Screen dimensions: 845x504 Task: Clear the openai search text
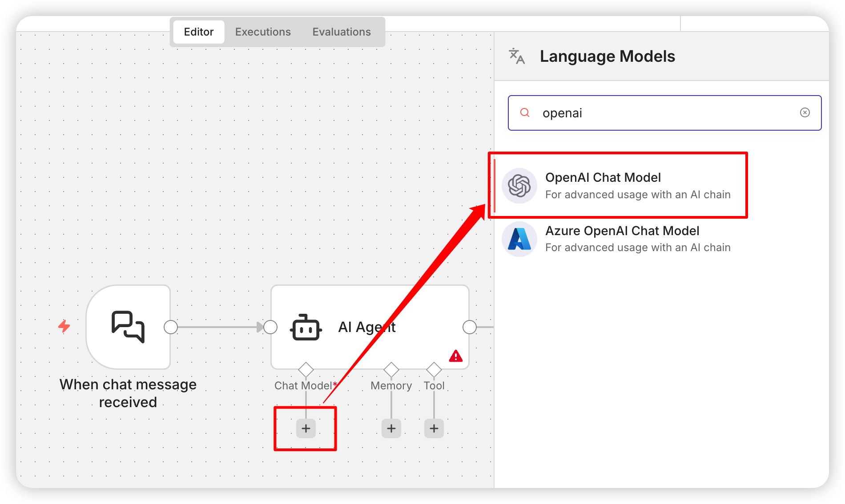click(805, 113)
